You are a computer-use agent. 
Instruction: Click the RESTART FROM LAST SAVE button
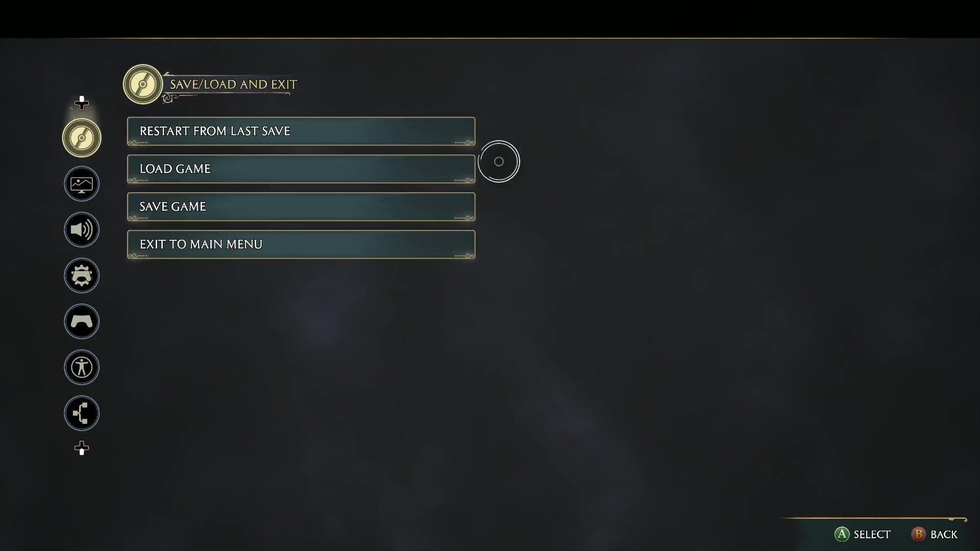click(x=301, y=131)
